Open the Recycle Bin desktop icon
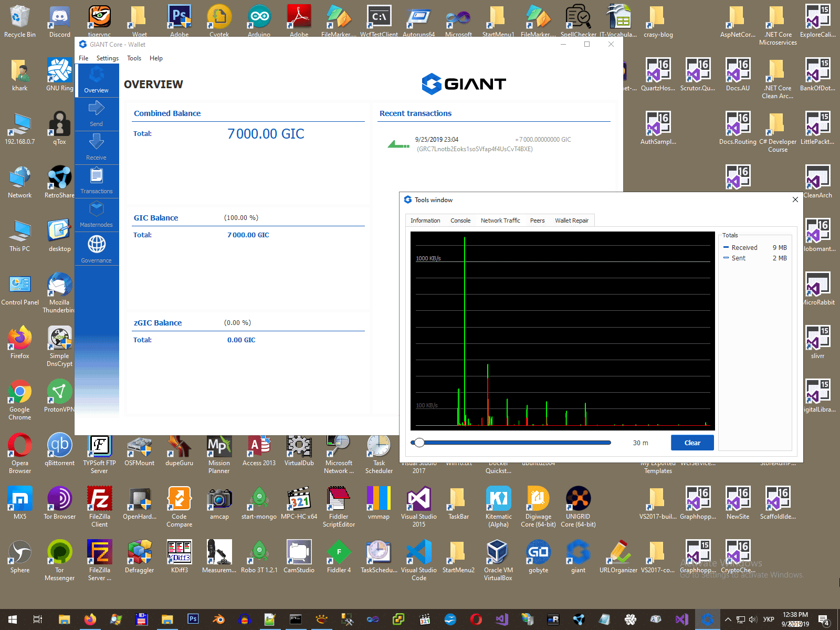Image resolution: width=840 pixels, height=630 pixels. point(19,22)
